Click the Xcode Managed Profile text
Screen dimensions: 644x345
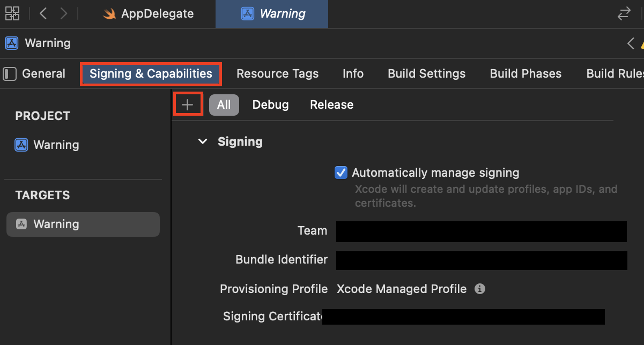402,289
